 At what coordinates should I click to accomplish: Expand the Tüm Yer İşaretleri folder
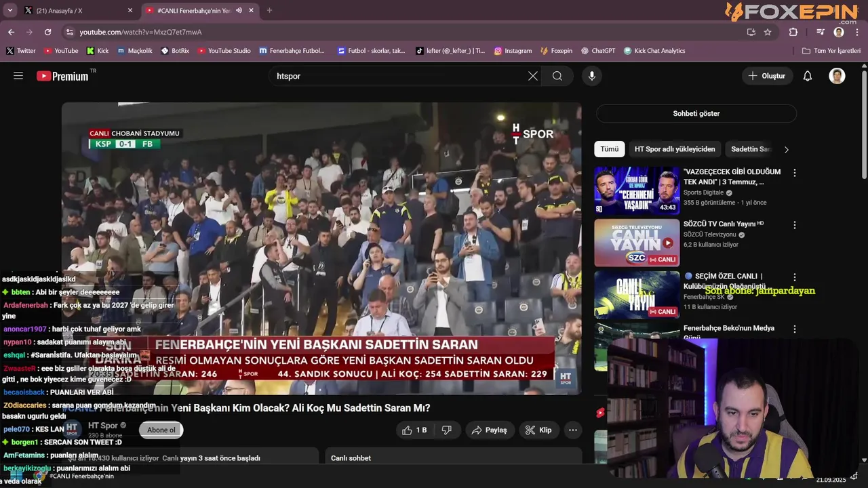point(831,51)
